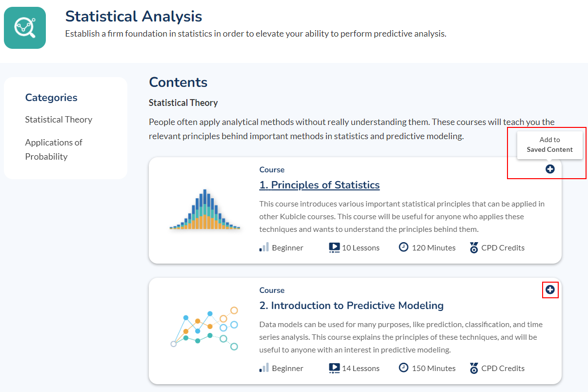The width and height of the screenshot is (588, 392).
Task: Click the line chart course thumbnail
Action: 204,329
